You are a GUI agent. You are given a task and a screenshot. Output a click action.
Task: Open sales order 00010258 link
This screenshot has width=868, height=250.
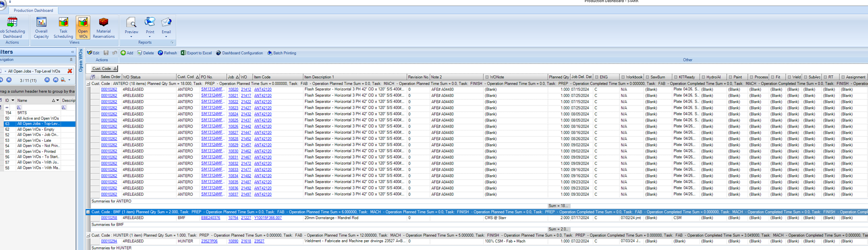point(109,218)
